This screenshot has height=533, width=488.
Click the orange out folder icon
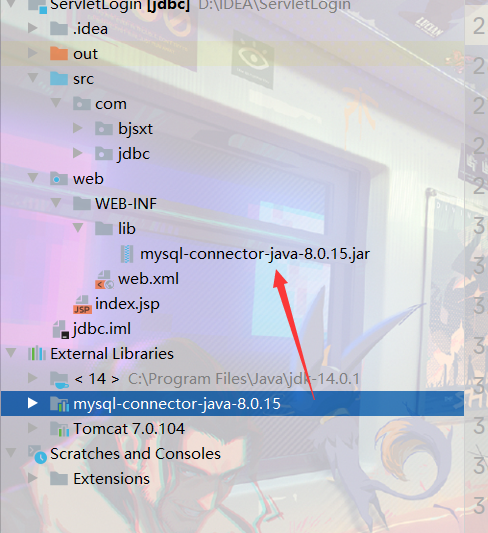[59, 54]
